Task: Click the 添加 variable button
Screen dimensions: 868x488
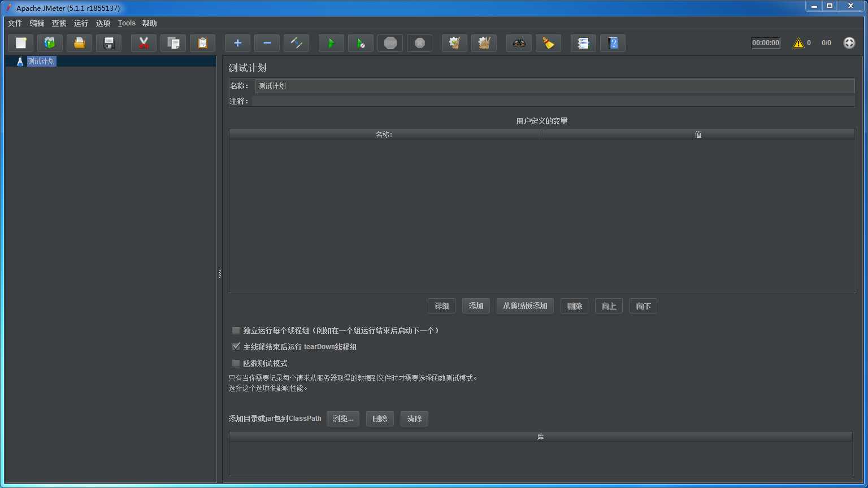Action: pyautogui.click(x=476, y=306)
